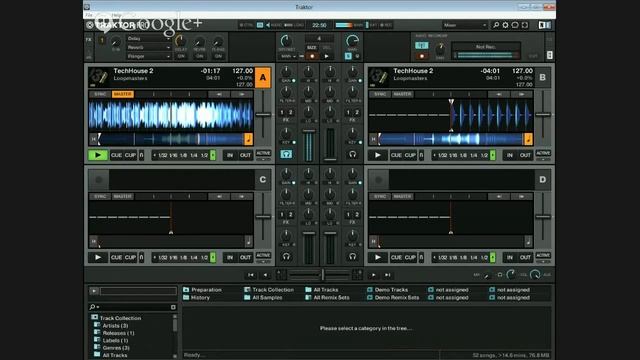
Task: Toggle SYNC on Deck A
Action: tap(100, 94)
